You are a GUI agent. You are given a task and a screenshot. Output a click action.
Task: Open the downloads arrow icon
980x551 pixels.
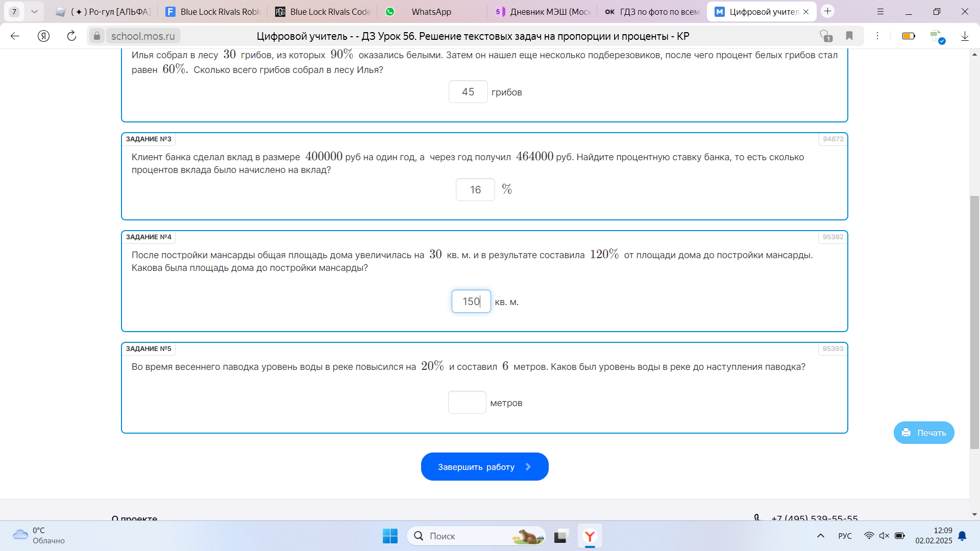point(965,36)
